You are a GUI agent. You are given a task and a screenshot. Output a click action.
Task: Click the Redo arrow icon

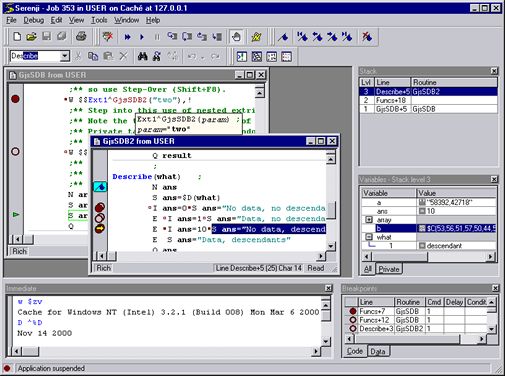(x=215, y=57)
